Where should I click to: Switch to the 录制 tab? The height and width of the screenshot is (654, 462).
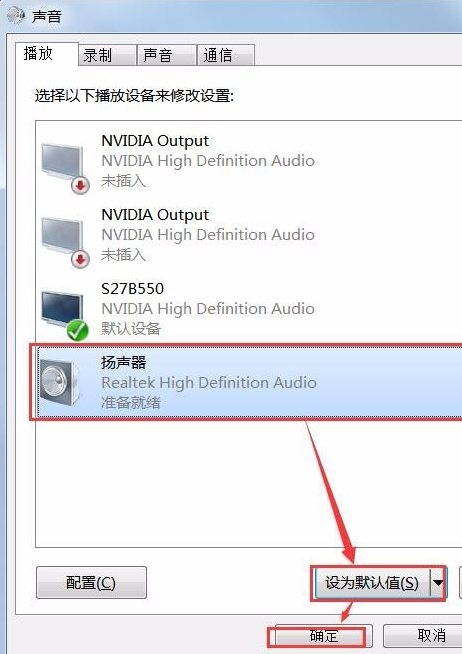coord(108,55)
